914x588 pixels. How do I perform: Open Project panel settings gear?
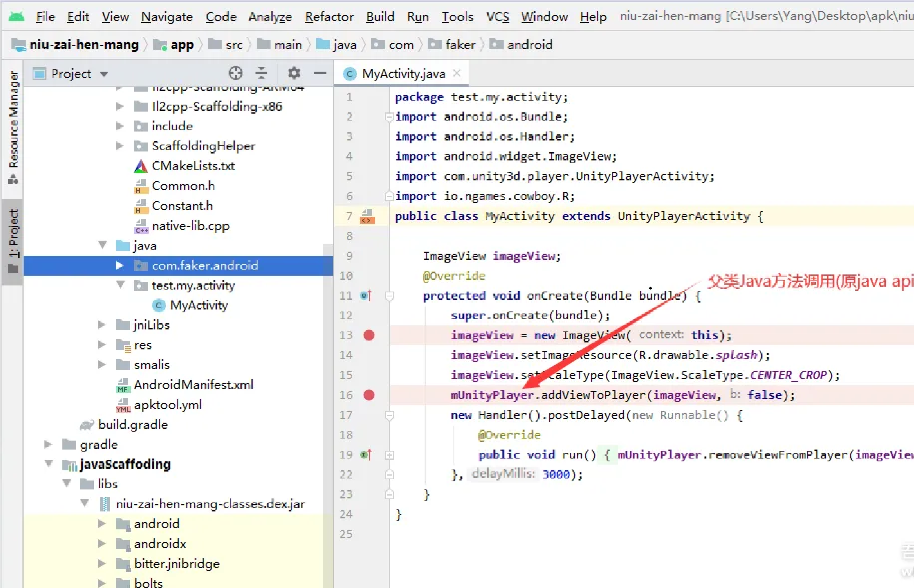(294, 73)
